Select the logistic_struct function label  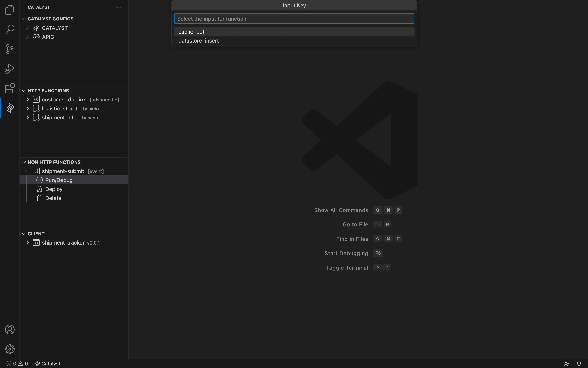(60, 109)
